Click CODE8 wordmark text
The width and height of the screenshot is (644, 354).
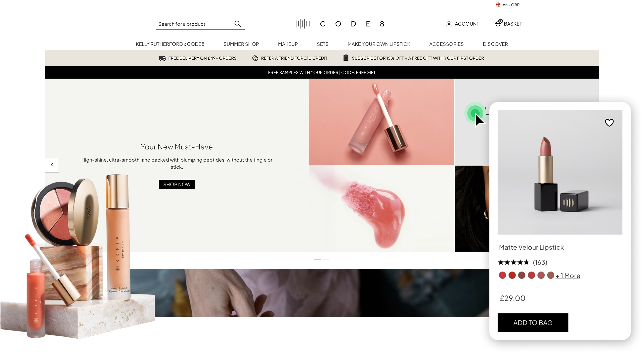coord(352,24)
